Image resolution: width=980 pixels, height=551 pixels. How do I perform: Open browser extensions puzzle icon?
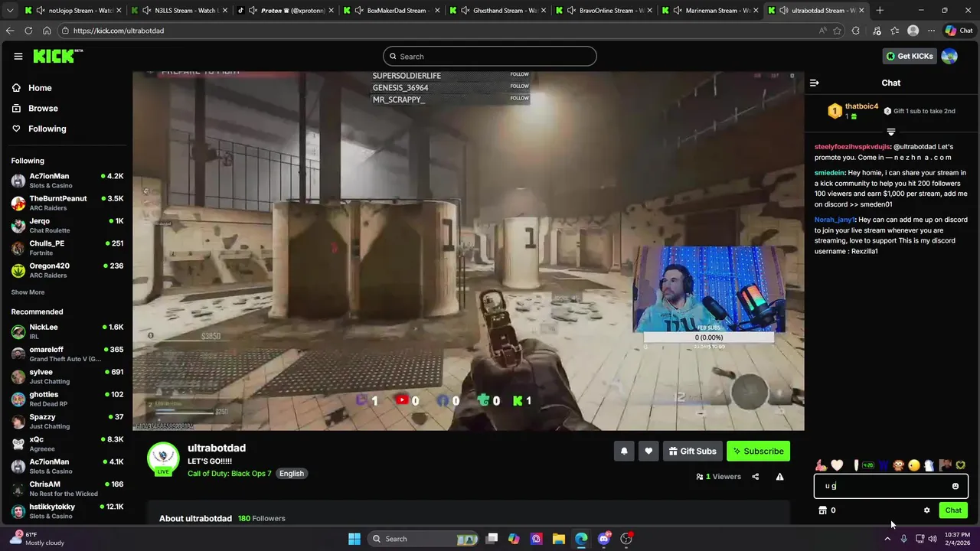click(855, 31)
